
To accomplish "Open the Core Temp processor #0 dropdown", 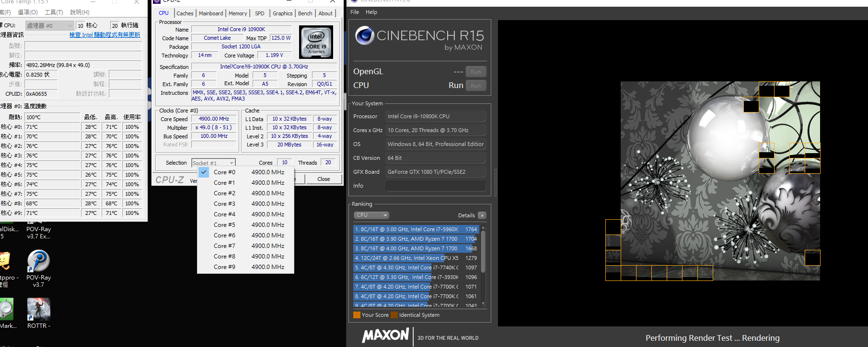I will tap(49, 25).
